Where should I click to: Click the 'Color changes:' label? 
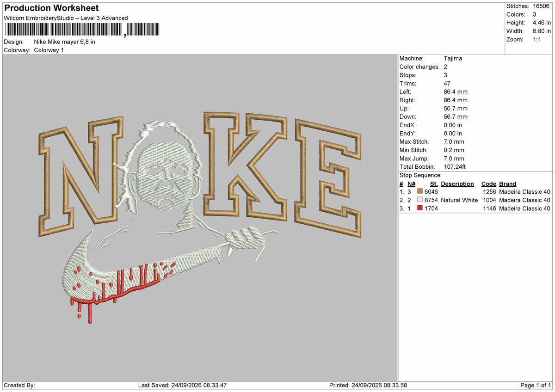(x=419, y=67)
